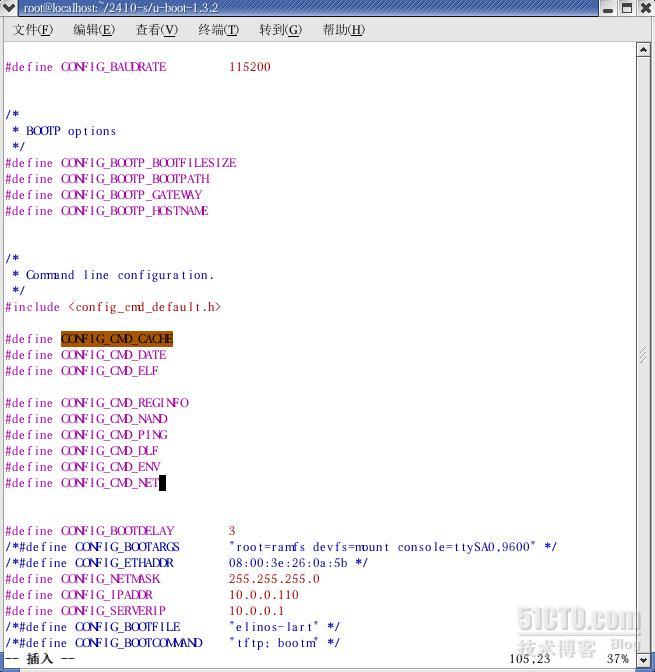Image resolution: width=655 pixels, height=672 pixels.
Task: Click CONFIG_BOOTP_GATEWAY line
Action: click(104, 195)
